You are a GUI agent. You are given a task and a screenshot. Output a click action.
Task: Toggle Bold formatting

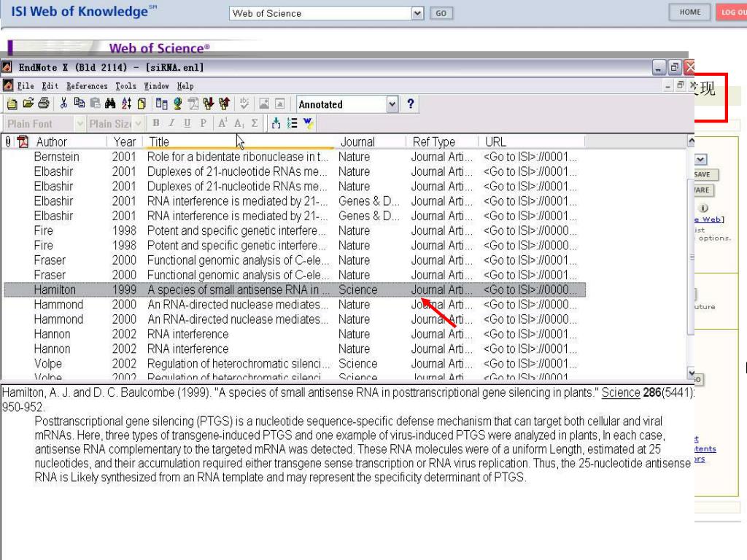pyautogui.click(x=156, y=123)
